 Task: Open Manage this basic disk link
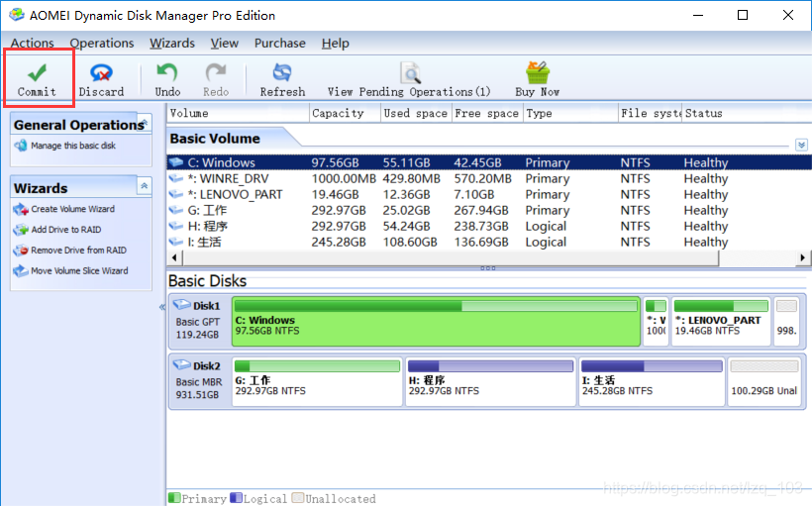pyautogui.click(x=73, y=146)
